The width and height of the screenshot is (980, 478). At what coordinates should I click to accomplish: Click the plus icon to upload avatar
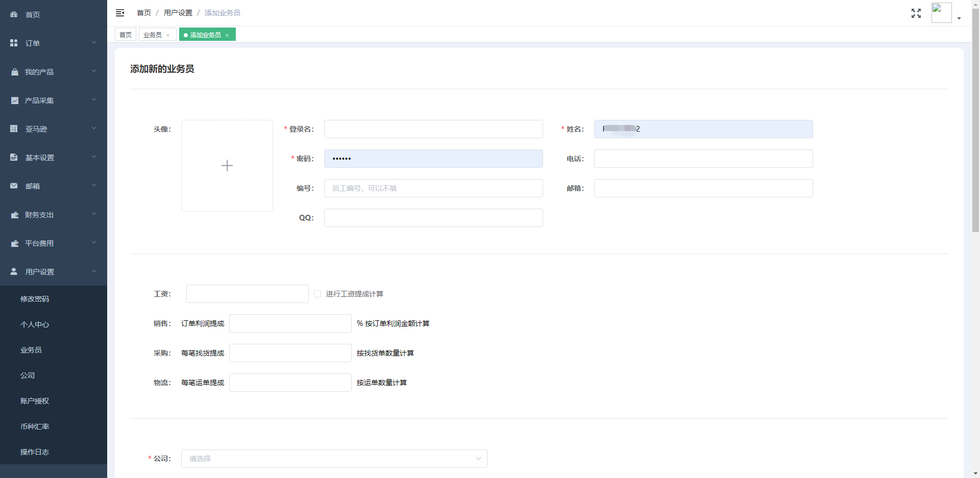click(x=227, y=166)
